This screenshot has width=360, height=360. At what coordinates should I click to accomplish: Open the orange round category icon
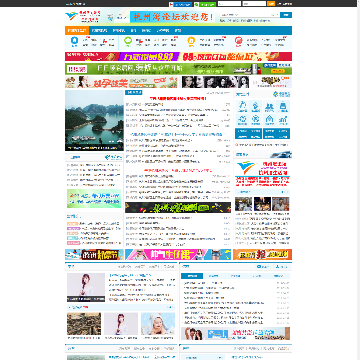click(x=191, y=41)
